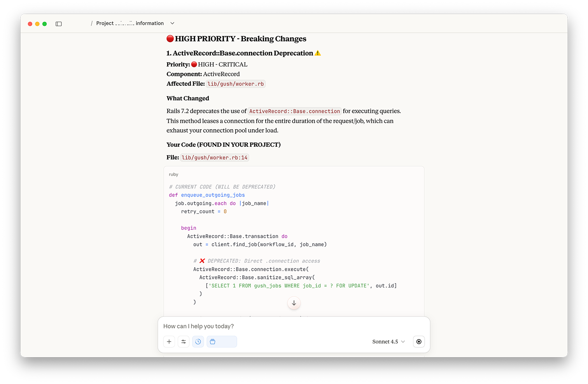Open the Sonnet 4.5 model selector

[x=388, y=342]
